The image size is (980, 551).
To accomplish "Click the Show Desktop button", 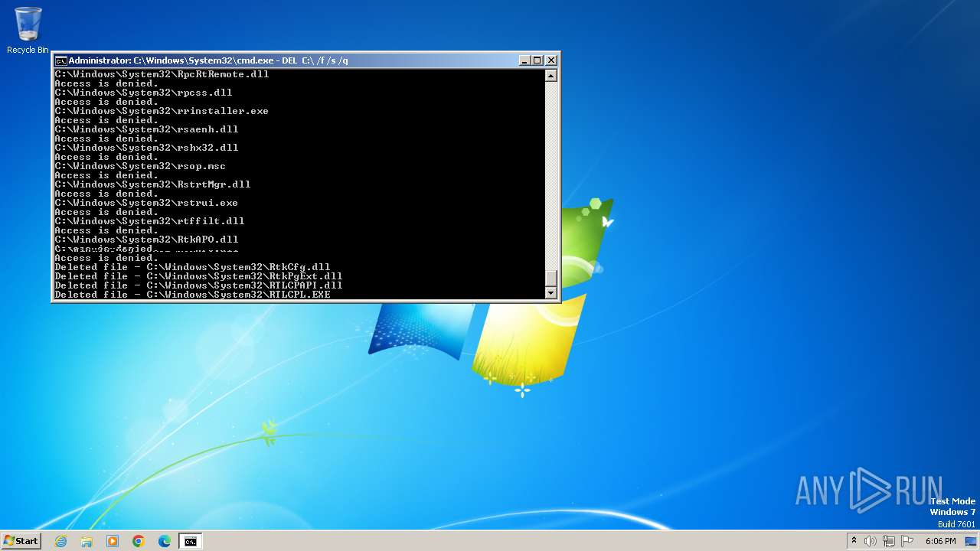I will 972,541.
